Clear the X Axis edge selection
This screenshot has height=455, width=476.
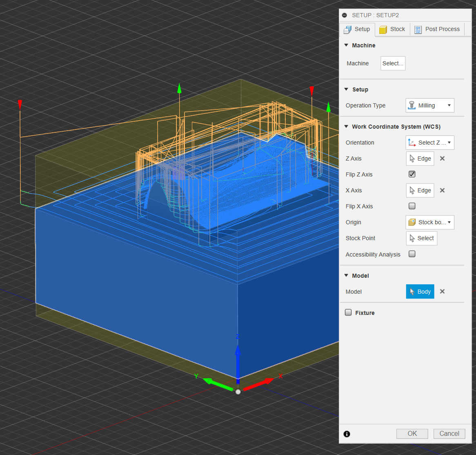coord(442,190)
